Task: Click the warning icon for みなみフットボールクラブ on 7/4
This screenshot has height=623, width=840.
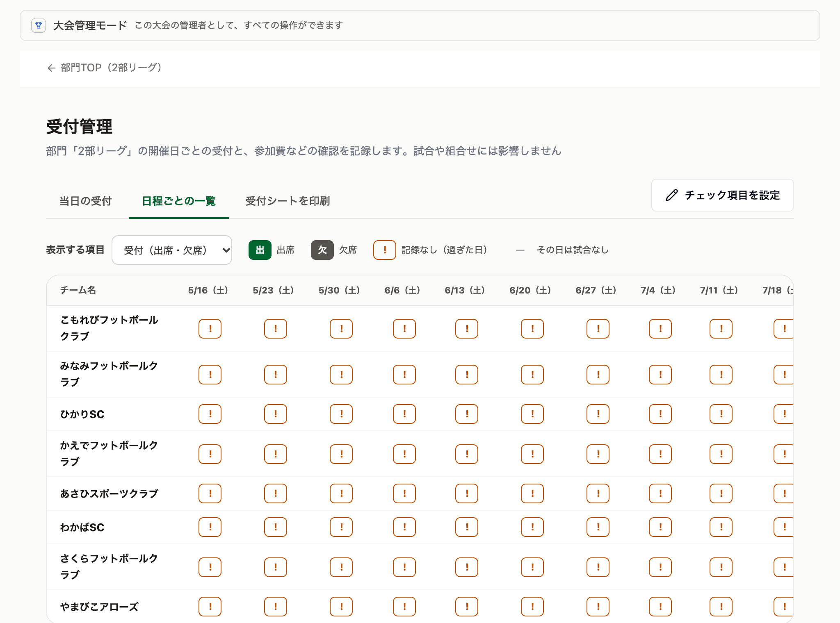Action: pyautogui.click(x=660, y=375)
